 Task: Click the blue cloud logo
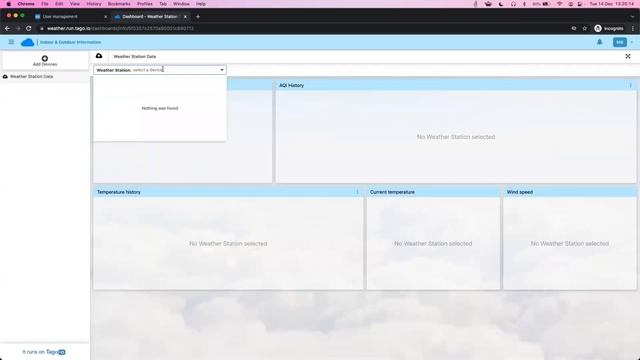(x=27, y=42)
